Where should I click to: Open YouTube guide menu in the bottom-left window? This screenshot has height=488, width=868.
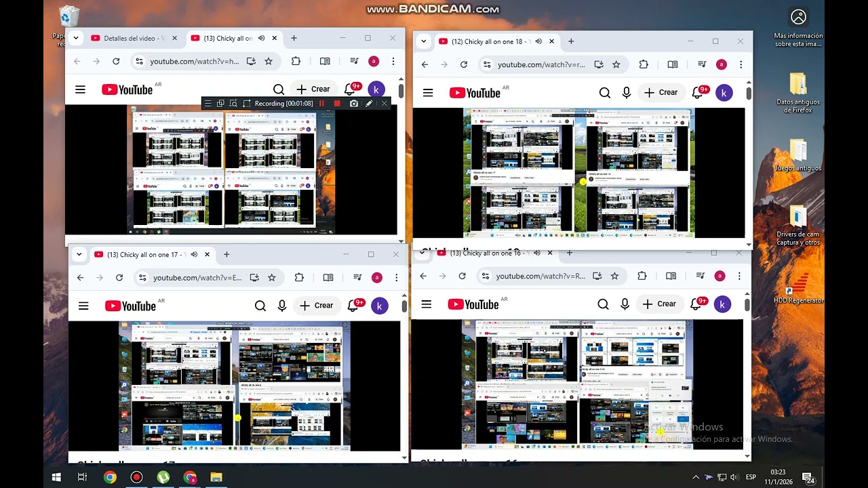[83, 306]
